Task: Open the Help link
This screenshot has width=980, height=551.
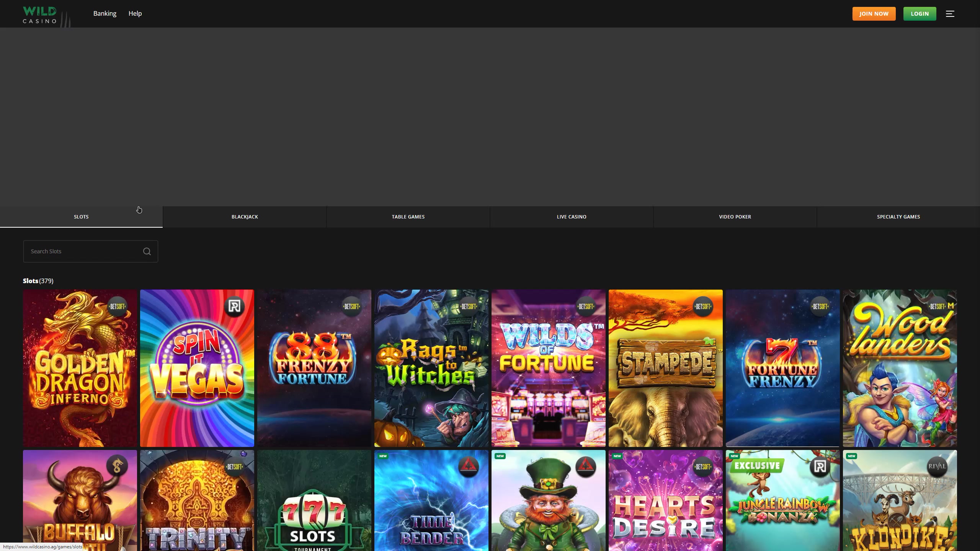Action: (135, 13)
